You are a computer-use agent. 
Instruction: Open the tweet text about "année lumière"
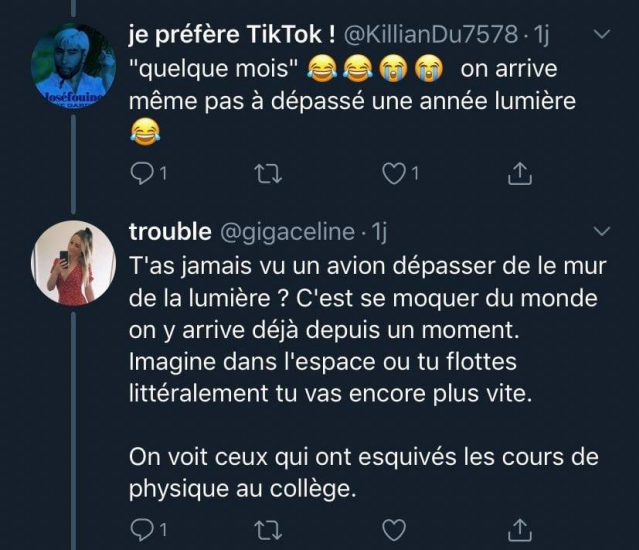click(352, 101)
